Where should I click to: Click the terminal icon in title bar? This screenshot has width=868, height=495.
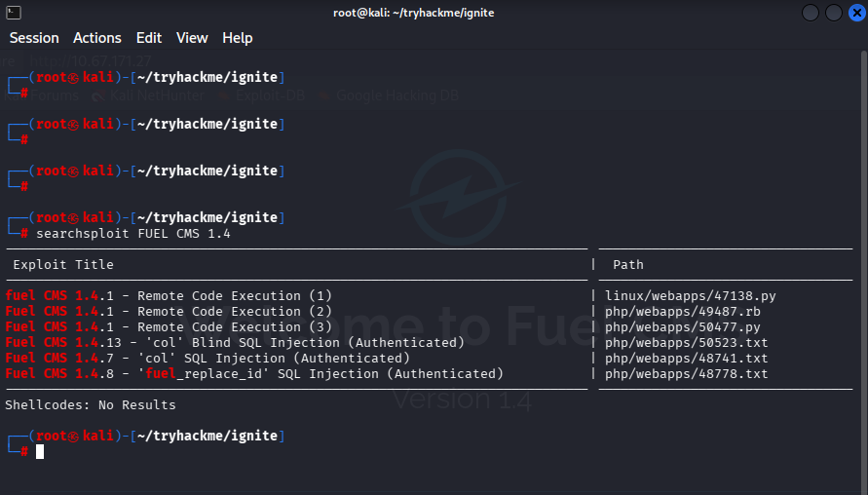click(14, 13)
